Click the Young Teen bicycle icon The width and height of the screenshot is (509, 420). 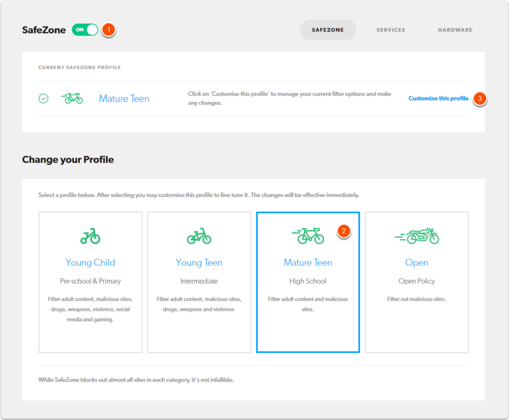pyautogui.click(x=199, y=235)
